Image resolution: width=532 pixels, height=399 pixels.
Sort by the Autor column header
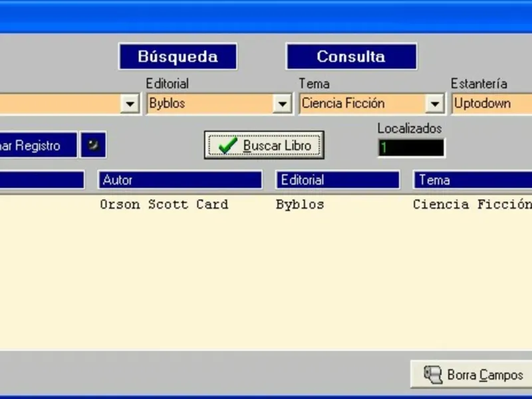[180, 180]
